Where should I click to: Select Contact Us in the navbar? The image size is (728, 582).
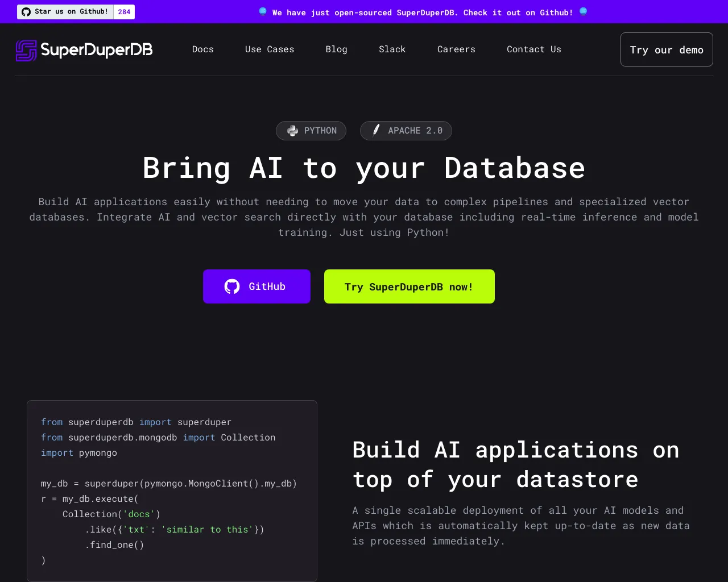point(534,49)
